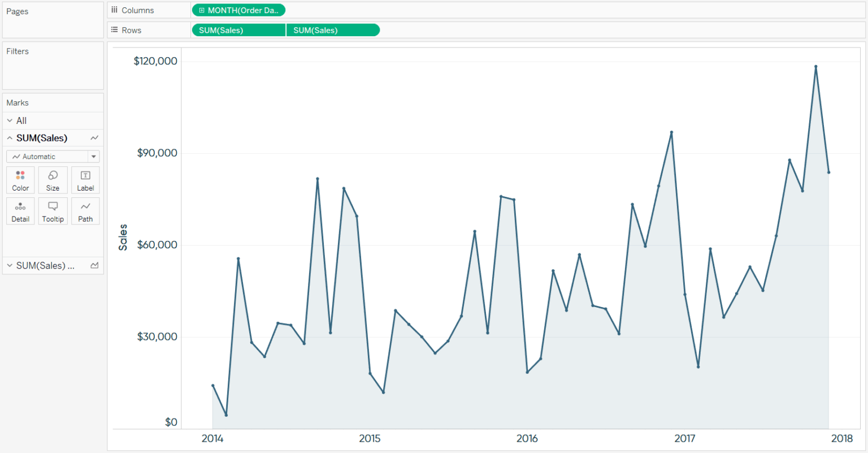868x453 pixels.
Task: Open the Automatic mark type dropdown
Action: point(53,156)
